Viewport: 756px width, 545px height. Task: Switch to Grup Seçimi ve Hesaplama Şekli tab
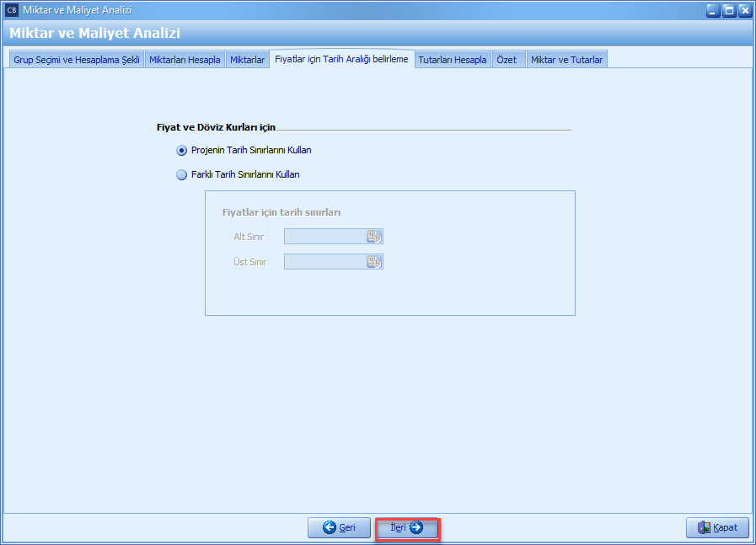[76, 60]
